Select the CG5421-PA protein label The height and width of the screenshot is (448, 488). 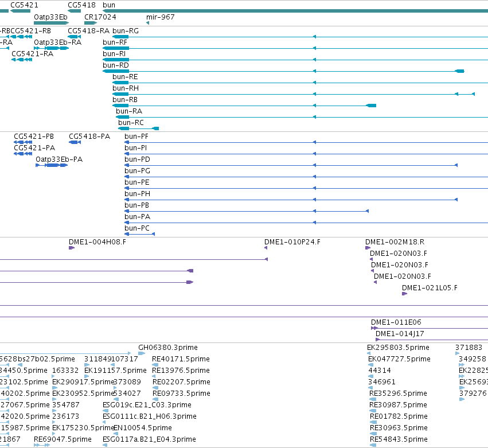click(34, 148)
